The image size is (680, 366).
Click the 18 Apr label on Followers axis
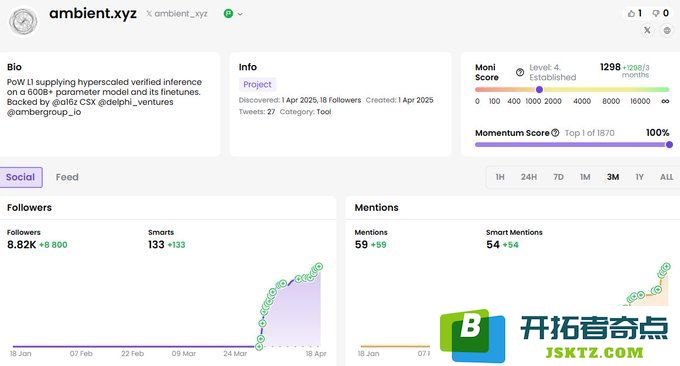[x=316, y=354]
